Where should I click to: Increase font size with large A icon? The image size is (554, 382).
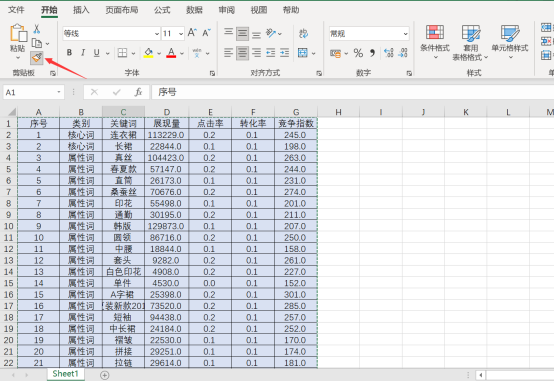[192, 33]
